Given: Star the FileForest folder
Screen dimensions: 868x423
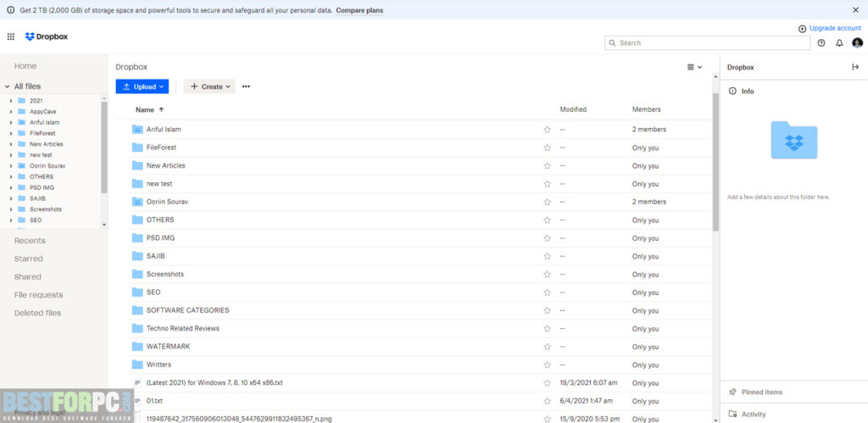Looking at the screenshot, I should point(547,147).
